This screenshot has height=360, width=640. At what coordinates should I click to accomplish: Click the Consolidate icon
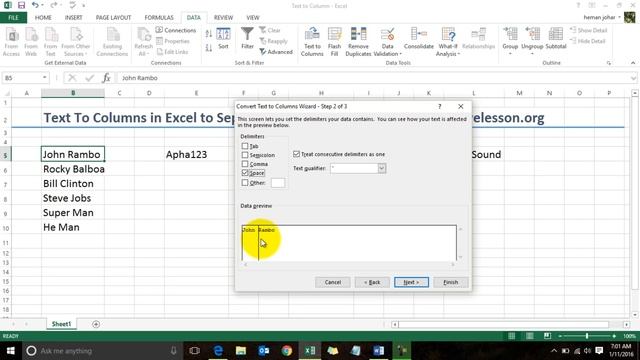pos(418,39)
